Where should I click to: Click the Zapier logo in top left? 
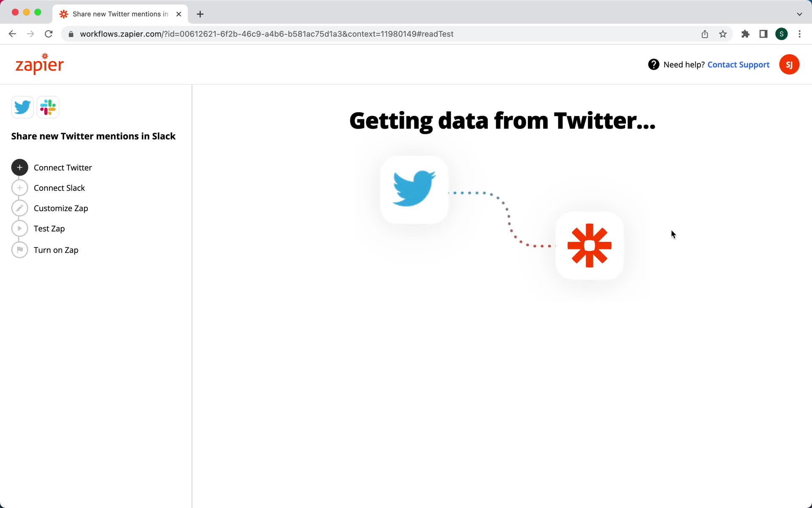point(39,64)
